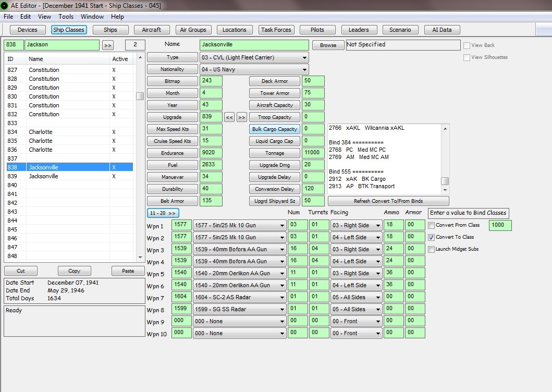This screenshot has width=552, height=392.
Task: Enable the Convert From Class checkbox
Action: tap(431, 225)
